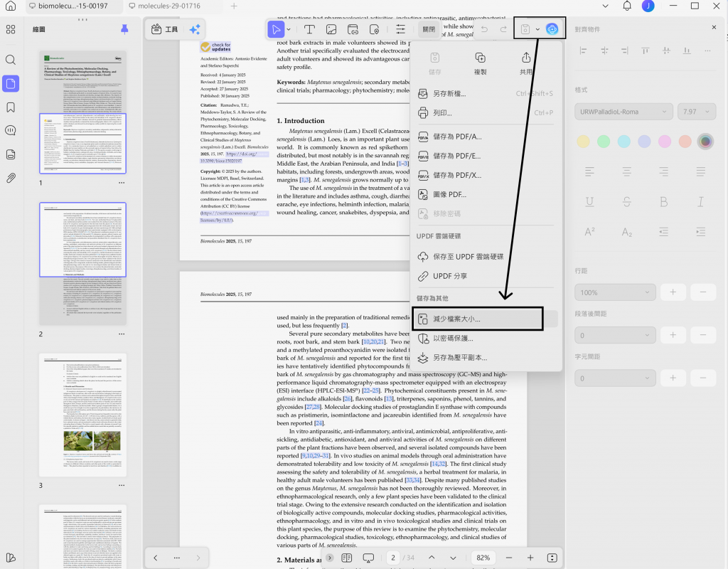Click 保存至 UPDF 雲端硬碟 cloud save
Image resolution: width=728 pixels, height=569 pixels.
[486, 256]
